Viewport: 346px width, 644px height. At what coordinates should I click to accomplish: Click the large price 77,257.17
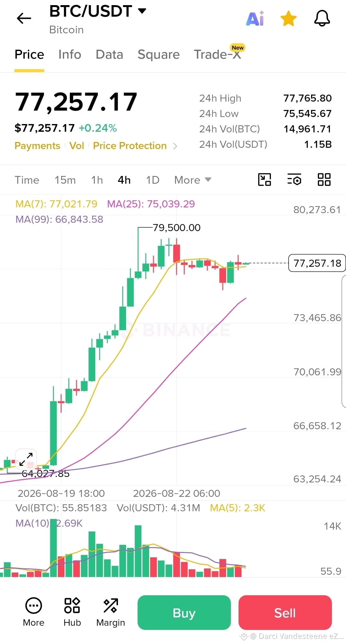pos(76,102)
